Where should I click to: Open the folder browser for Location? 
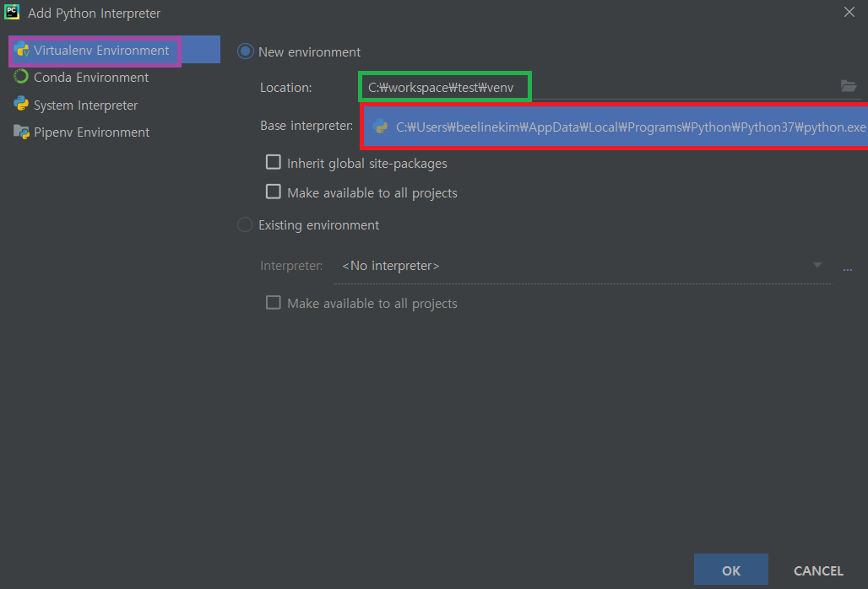(x=849, y=87)
